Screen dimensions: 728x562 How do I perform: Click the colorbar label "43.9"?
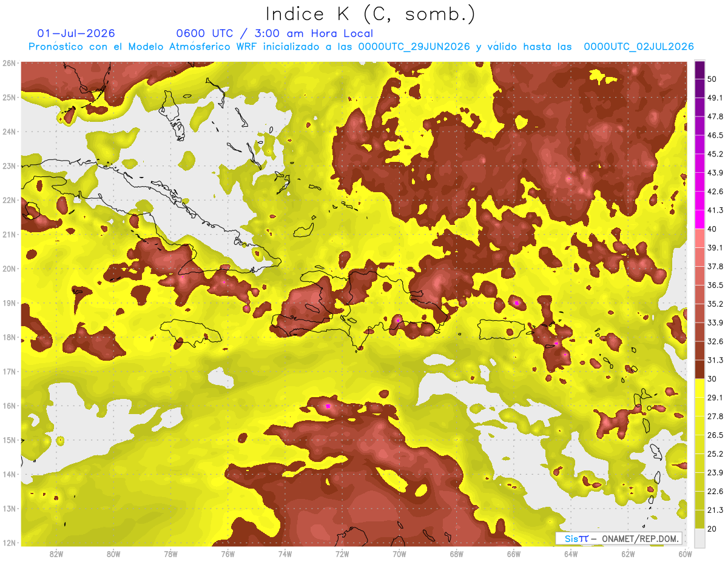715,173
